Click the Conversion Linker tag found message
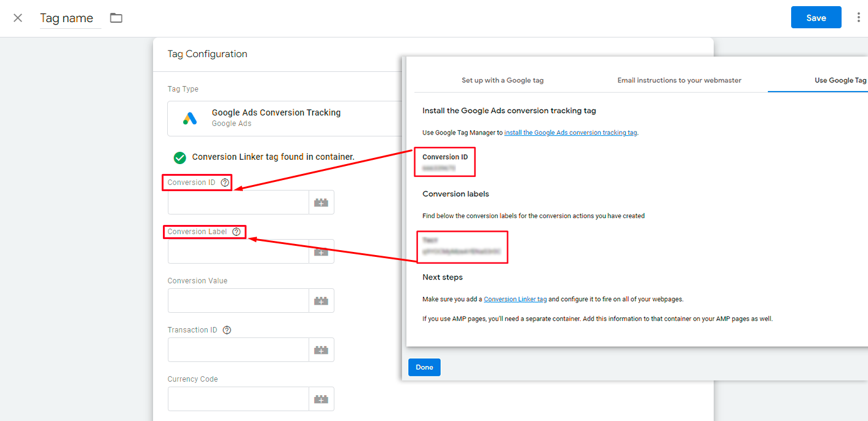The height and width of the screenshot is (421, 868). (273, 157)
